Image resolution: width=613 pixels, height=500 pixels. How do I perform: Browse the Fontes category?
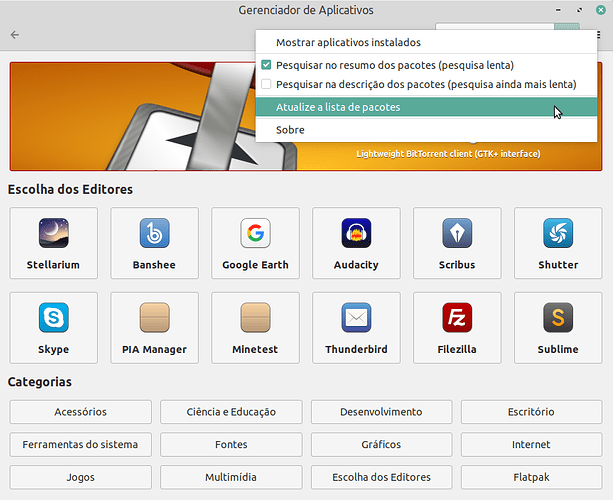pos(231,444)
